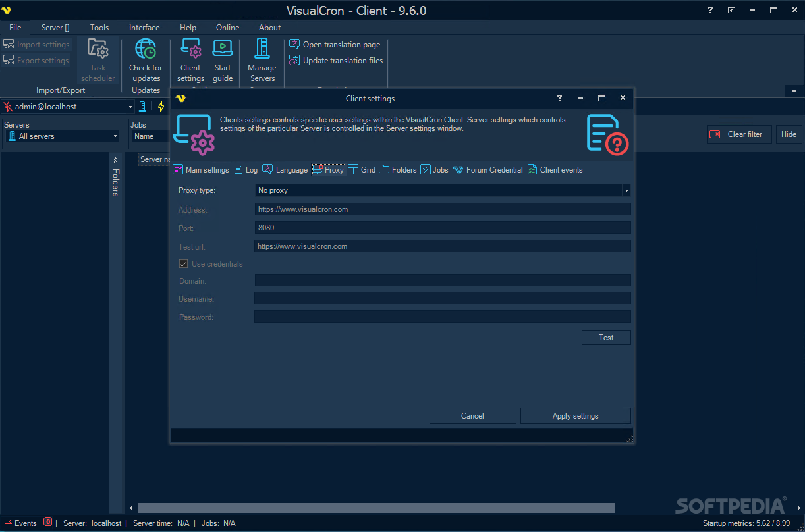Open the Help ribbon tab
805x532 pixels.
(188, 28)
